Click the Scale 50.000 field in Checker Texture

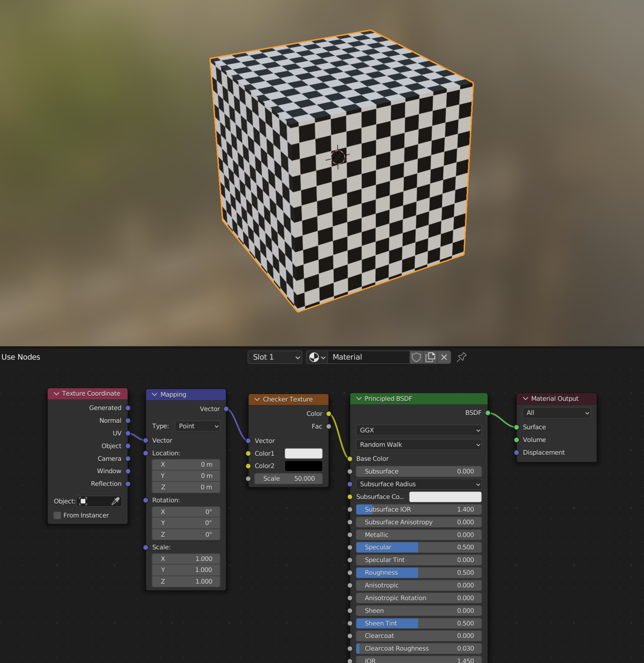tap(288, 478)
